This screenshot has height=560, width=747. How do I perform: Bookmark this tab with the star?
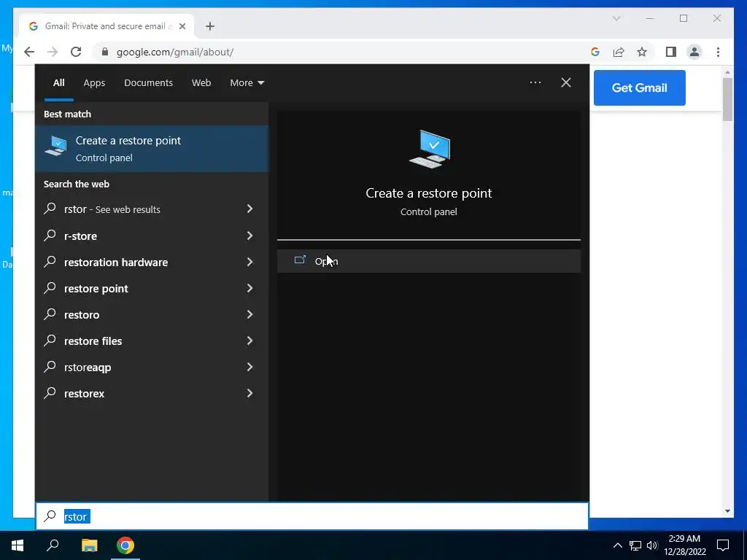pos(642,52)
